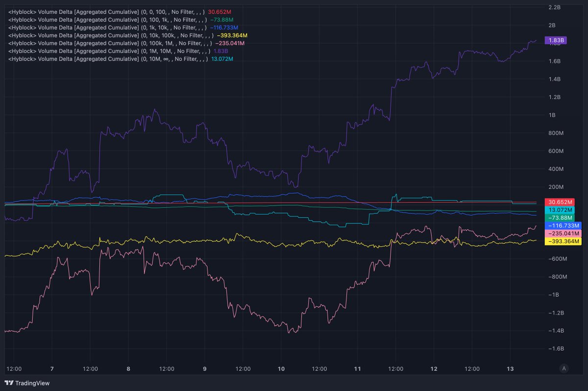Screen dimensions: 588x391
Task: Click the −1.6B scale label
Action: pos(557,349)
